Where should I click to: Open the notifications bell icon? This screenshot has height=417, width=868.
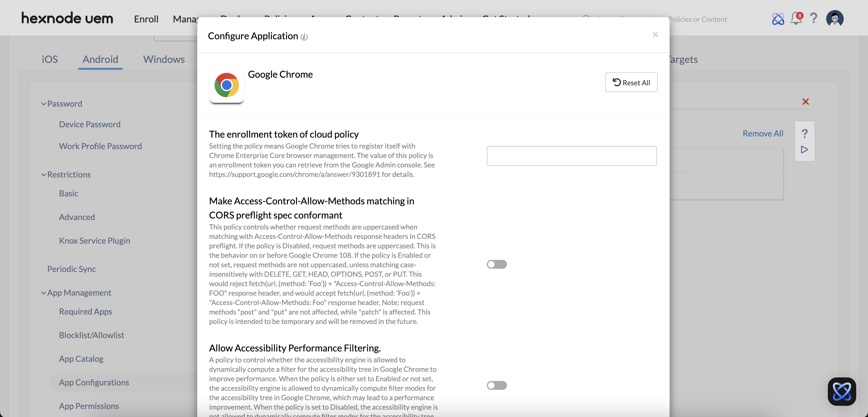pos(796,18)
